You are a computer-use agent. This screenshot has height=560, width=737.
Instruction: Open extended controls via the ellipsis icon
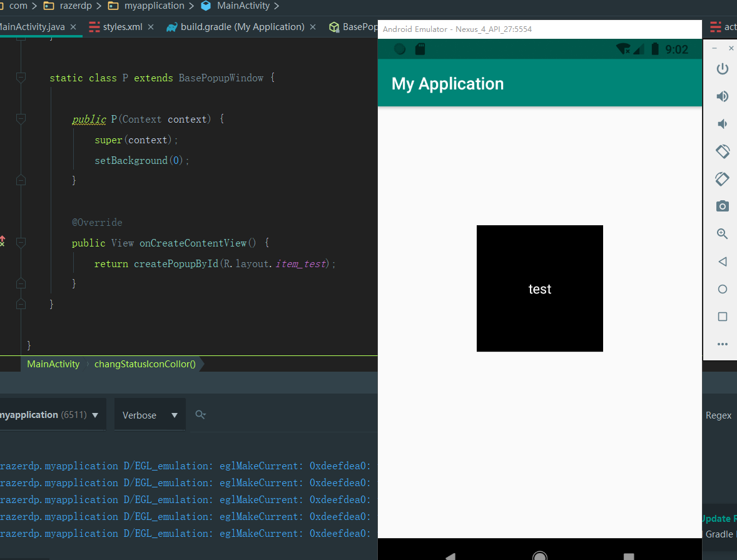[722, 344]
